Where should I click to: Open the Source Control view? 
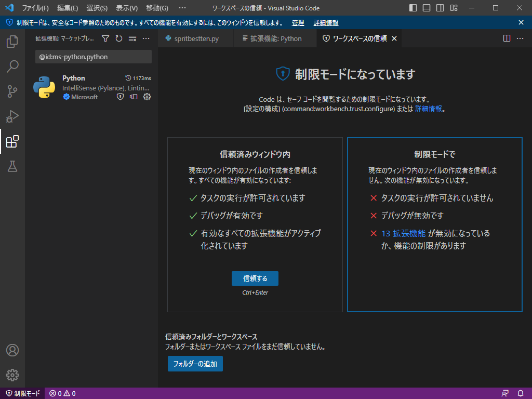pyautogui.click(x=12, y=91)
